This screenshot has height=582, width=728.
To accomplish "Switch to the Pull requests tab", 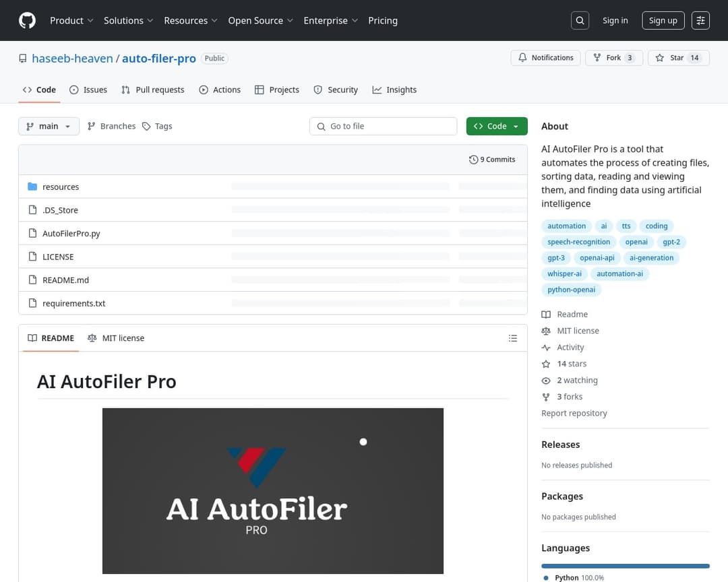I will click(x=153, y=90).
